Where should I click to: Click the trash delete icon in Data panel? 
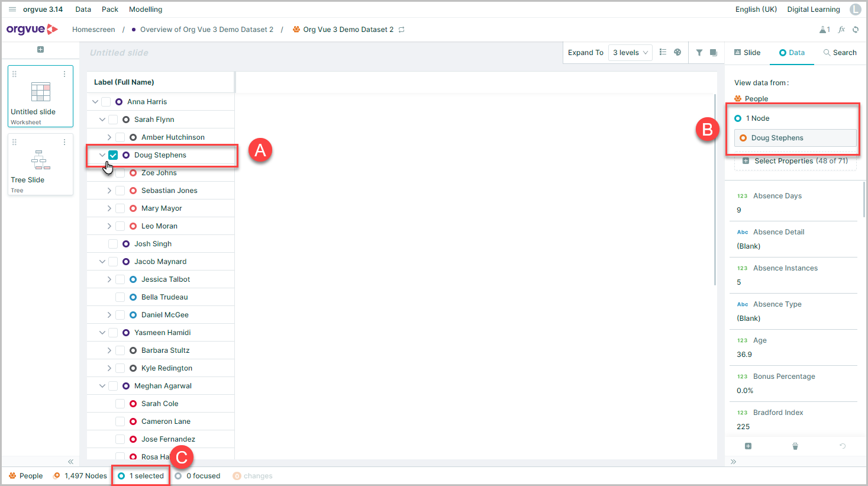(x=795, y=446)
